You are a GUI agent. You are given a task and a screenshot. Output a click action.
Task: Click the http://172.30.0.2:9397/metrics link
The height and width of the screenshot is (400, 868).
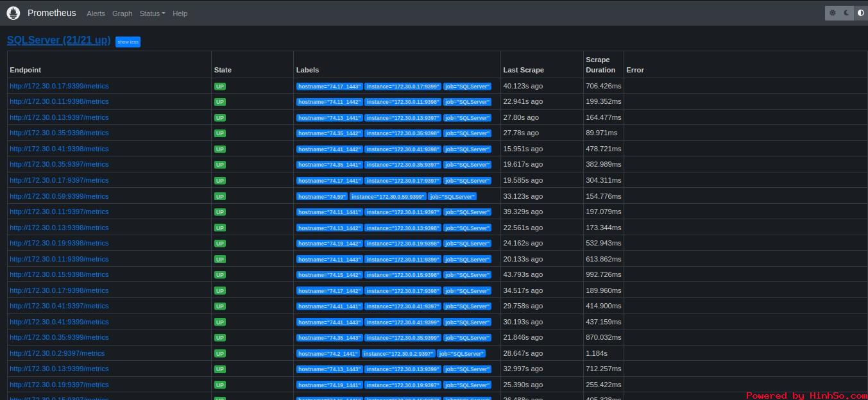click(57, 353)
